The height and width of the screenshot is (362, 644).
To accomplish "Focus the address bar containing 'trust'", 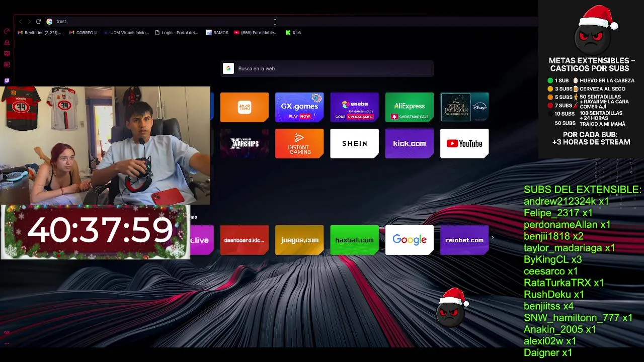I will 292,22.
